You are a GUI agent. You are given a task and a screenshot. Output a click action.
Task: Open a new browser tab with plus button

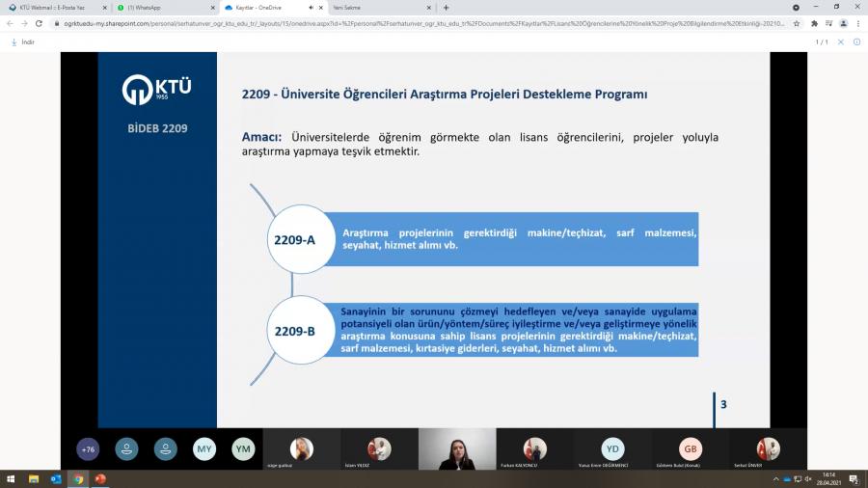coord(446,7)
